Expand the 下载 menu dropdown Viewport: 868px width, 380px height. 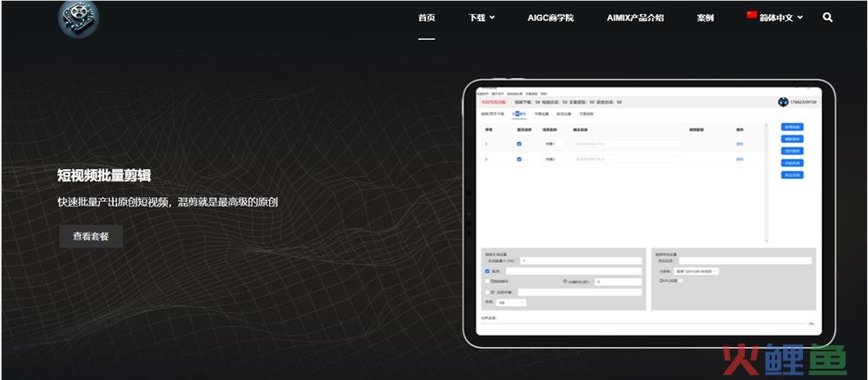(482, 17)
